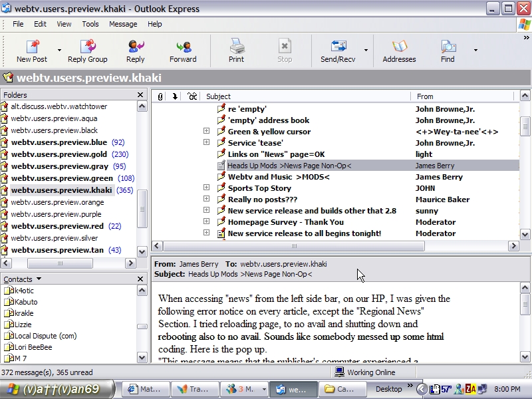Click the toolbar overflow chevron at right edge
This screenshot has width=532, height=399.
pos(526,38)
